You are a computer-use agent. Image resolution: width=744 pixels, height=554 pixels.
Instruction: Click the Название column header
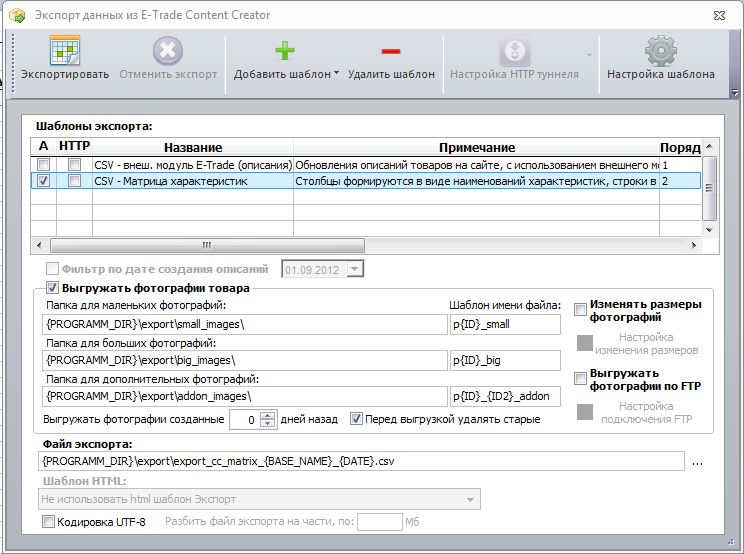193,148
